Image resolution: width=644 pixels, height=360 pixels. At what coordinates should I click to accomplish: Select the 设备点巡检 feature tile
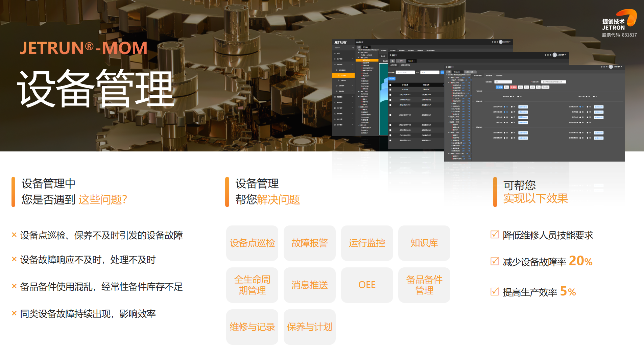click(252, 243)
